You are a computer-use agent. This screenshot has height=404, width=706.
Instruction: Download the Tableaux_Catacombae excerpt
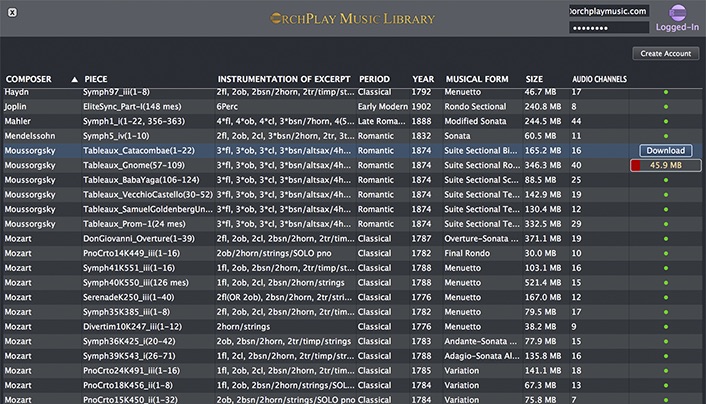point(665,150)
